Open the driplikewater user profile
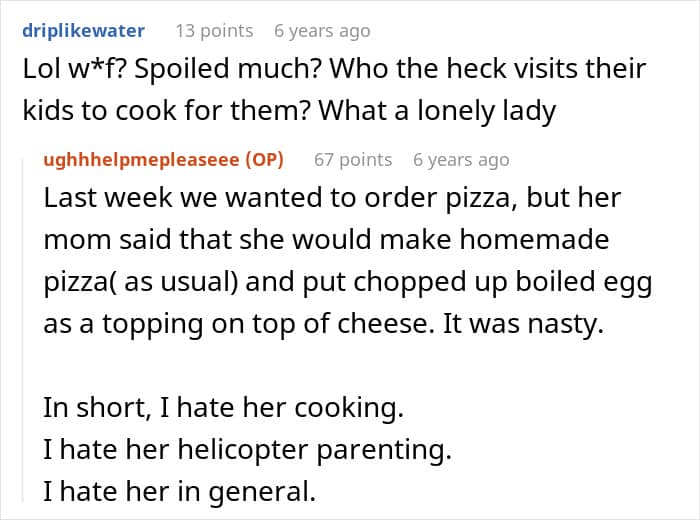Viewport: 700px width, 520px height. 83,31
